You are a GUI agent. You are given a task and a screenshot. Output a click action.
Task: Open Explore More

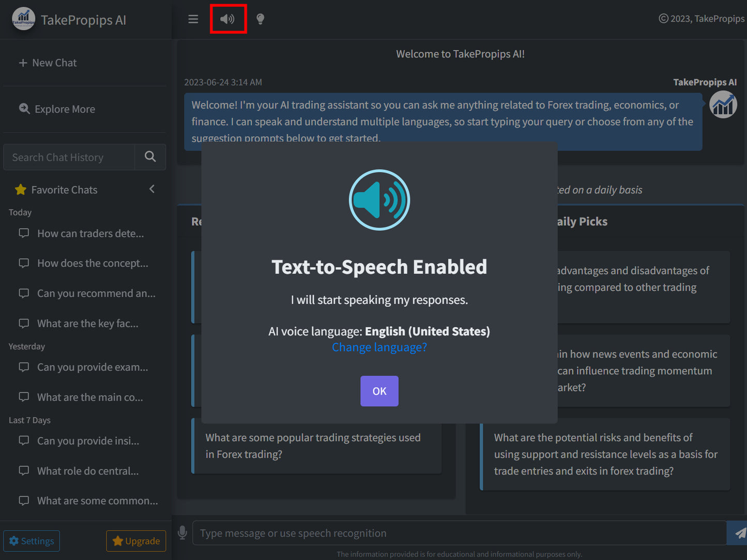[57, 109]
